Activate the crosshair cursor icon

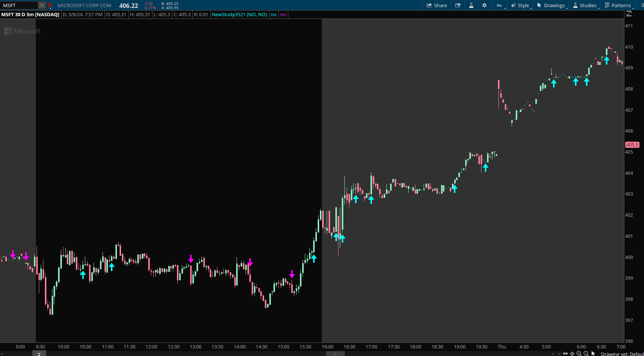coord(572,353)
